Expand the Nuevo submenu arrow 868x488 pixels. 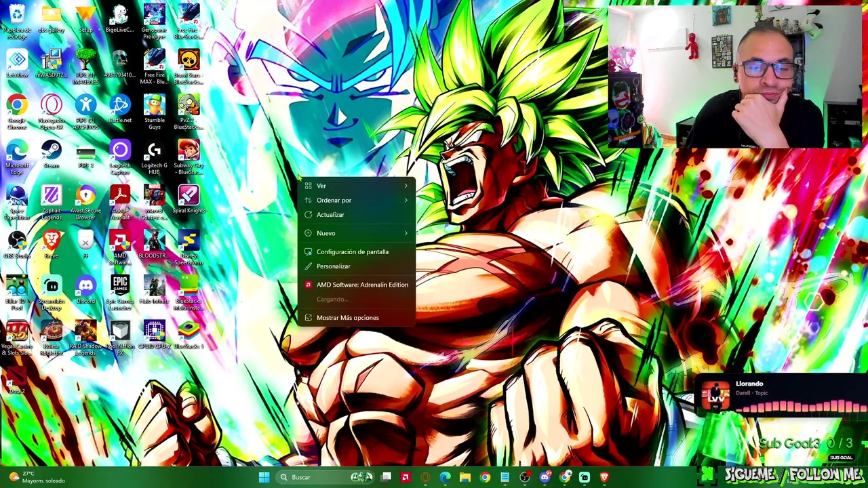click(406, 233)
